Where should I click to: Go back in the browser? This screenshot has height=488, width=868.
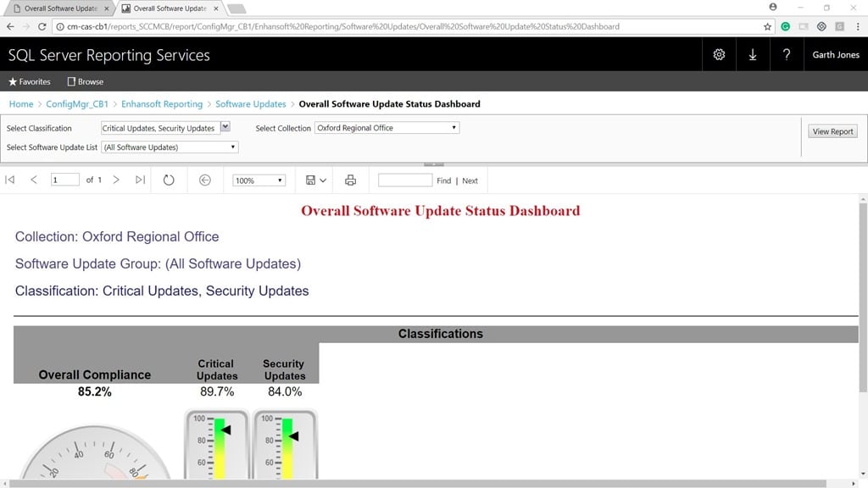[10, 26]
